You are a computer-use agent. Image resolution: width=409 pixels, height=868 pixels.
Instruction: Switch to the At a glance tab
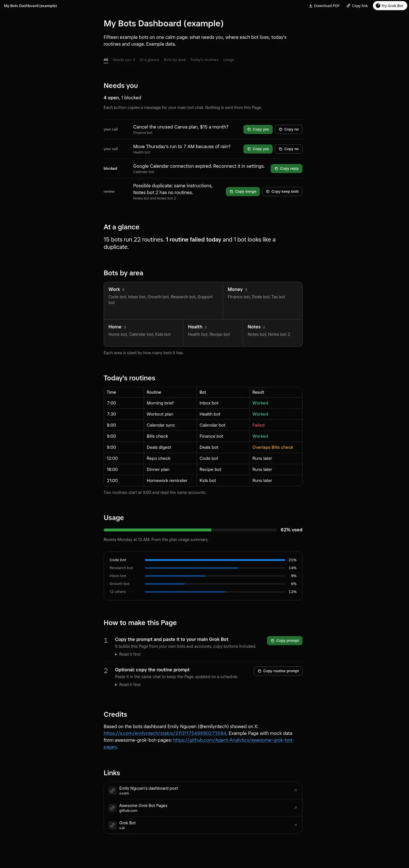coord(149,60)
